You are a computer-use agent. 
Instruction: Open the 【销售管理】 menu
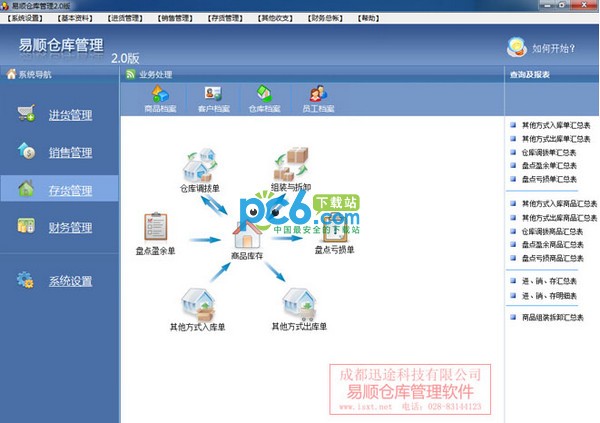click(x=175, y=18)
